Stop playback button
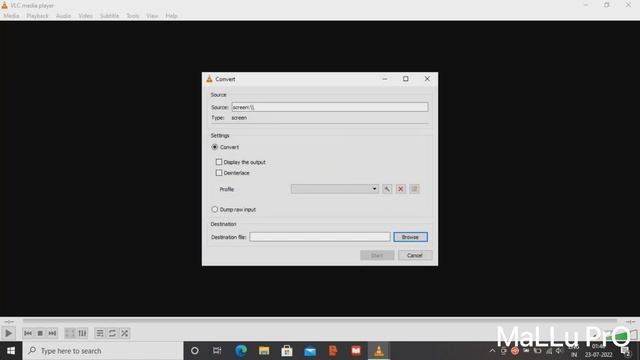Screen dimensions: 640x360 (40, 333)
